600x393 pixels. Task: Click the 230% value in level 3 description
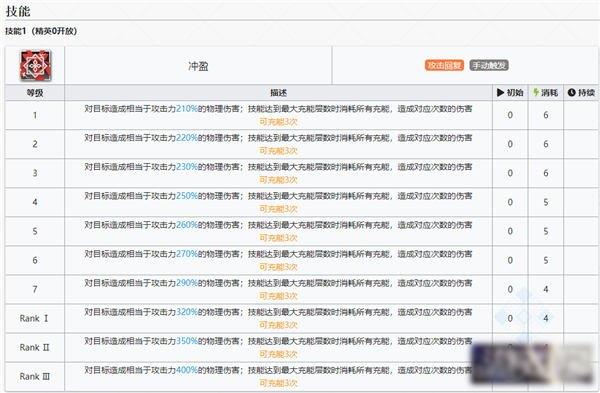click(x=187, y=167)
